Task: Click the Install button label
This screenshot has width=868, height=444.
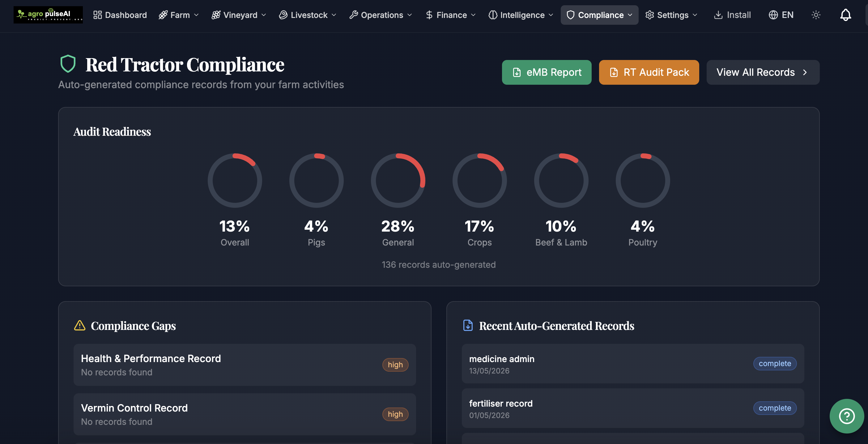Action: (738, 15)
